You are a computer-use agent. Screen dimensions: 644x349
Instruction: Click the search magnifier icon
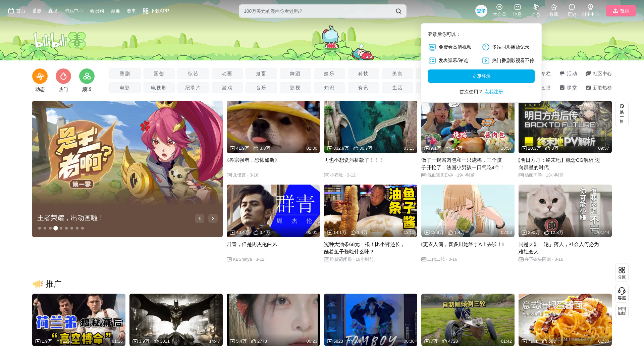click(x=398, y=11)
